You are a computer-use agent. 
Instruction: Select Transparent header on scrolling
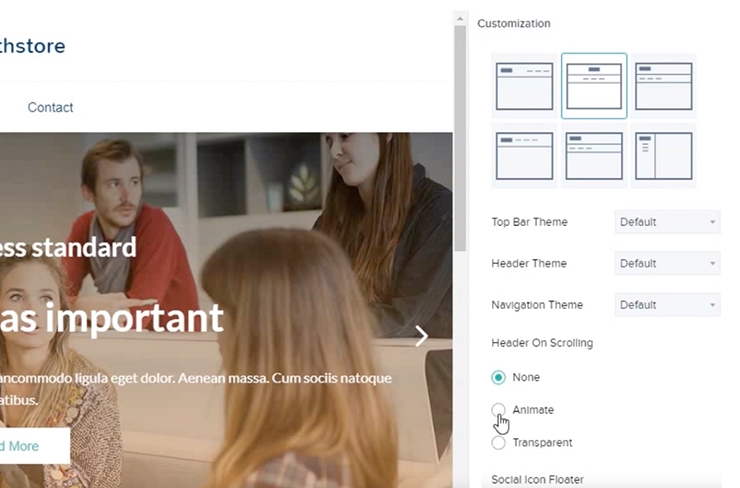pos(498,443)
